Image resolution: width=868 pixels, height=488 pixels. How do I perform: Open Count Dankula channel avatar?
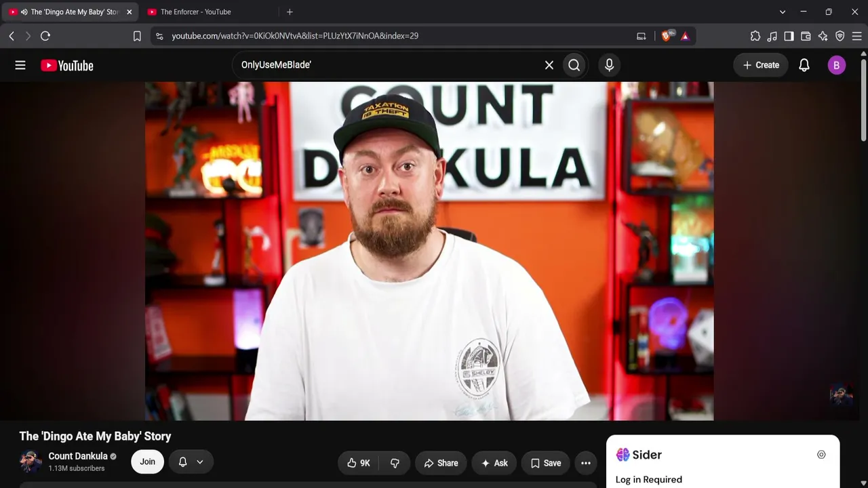[31, 462]
